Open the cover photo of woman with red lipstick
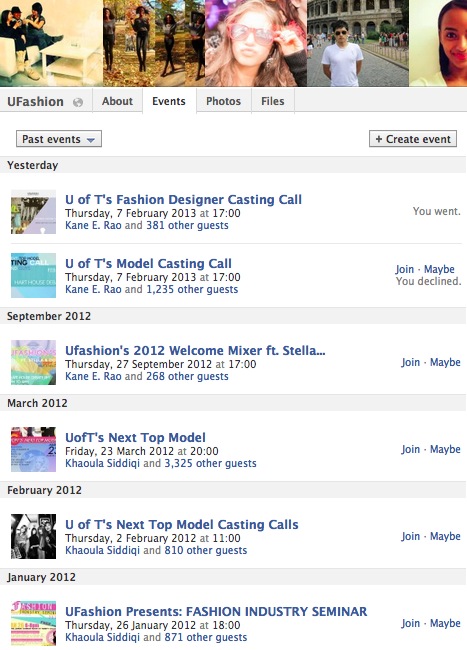467x650 pixels. coord(438,43)
